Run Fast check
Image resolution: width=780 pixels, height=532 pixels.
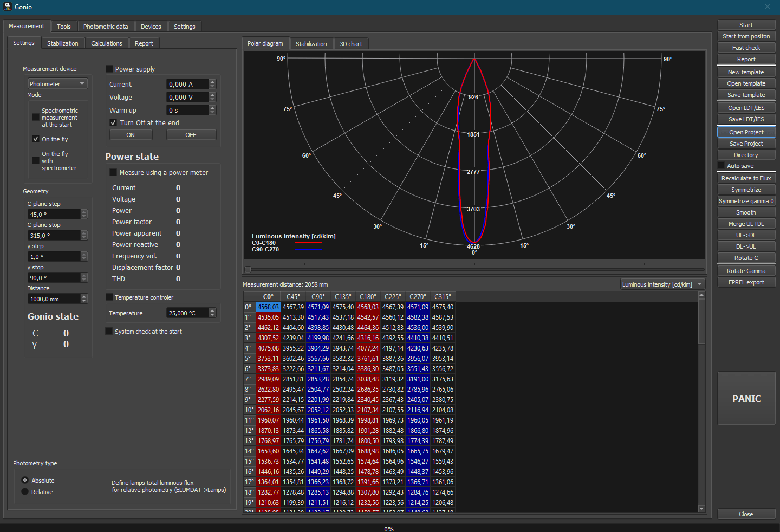pos(746,48)
